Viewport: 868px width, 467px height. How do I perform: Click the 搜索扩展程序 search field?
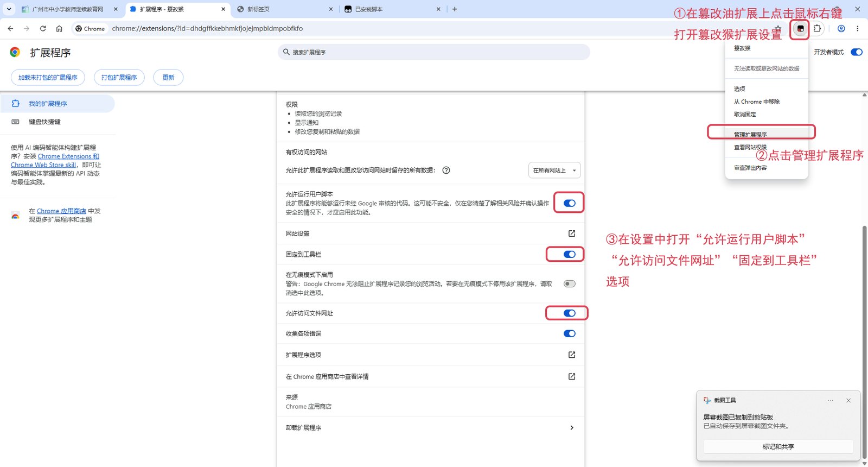pyautogui.click(x=434, y=52)
